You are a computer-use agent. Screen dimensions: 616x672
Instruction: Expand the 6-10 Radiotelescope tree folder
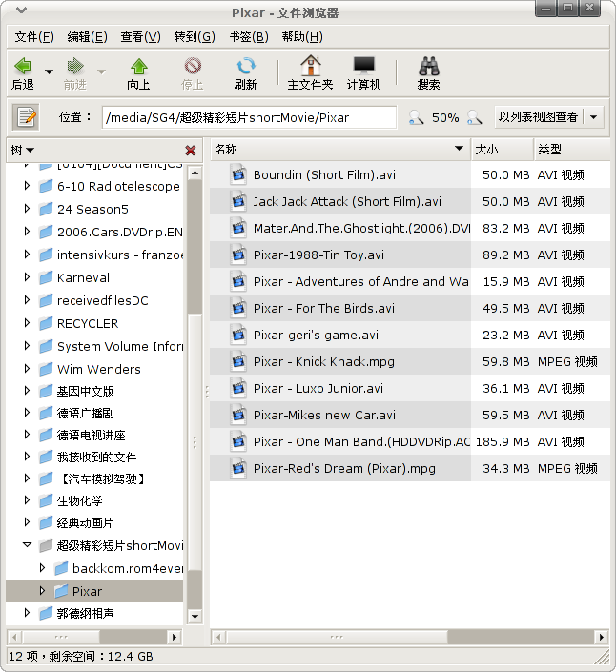tap(27, 186)
